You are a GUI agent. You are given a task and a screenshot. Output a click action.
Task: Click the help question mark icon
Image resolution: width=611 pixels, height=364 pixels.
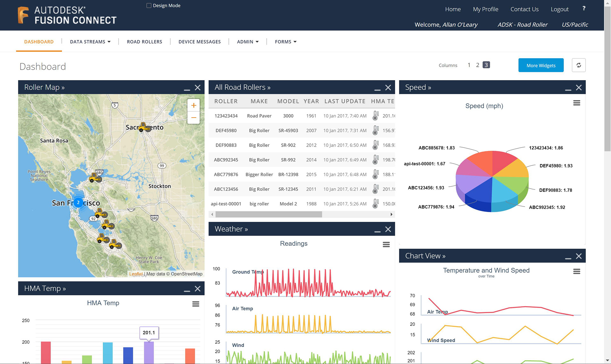point(584,9)
